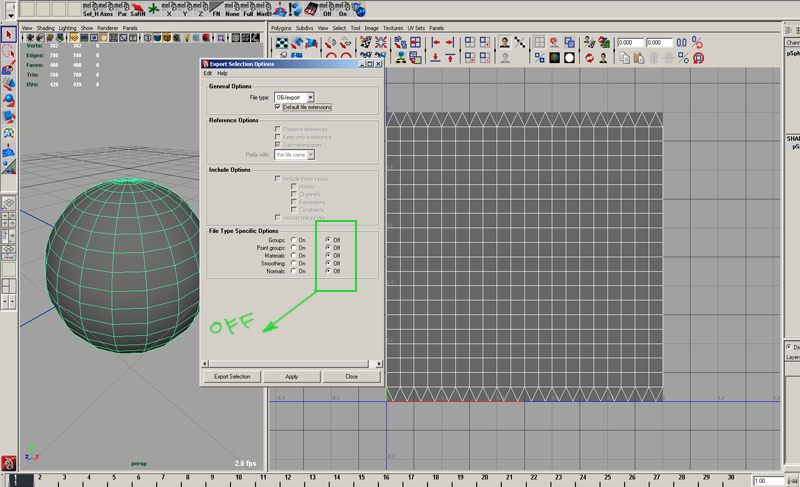Click the first UV coordinate input field
This screenshot has height=487, width=800.
pyautogui.click(x=630, y=43)
